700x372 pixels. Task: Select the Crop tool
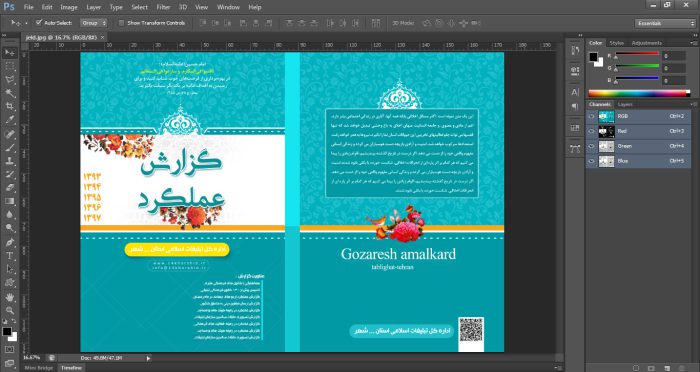click(x=10, y=107)
